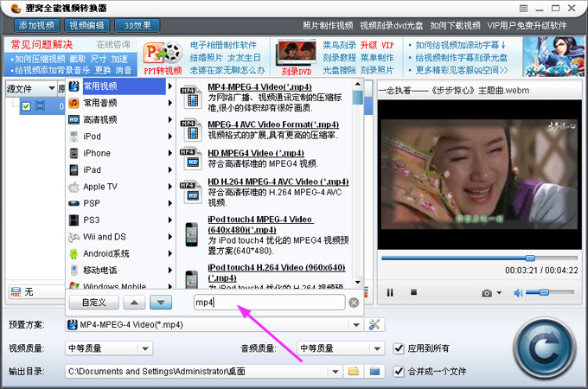588x389 pixels.
Task: Expand the PS3 submenu arrow
Action: (170, 220)
